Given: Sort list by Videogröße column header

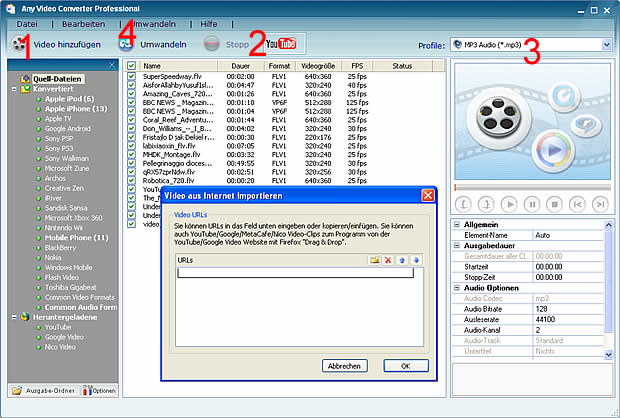Looking at the screenshot, I should click(318, 66).
